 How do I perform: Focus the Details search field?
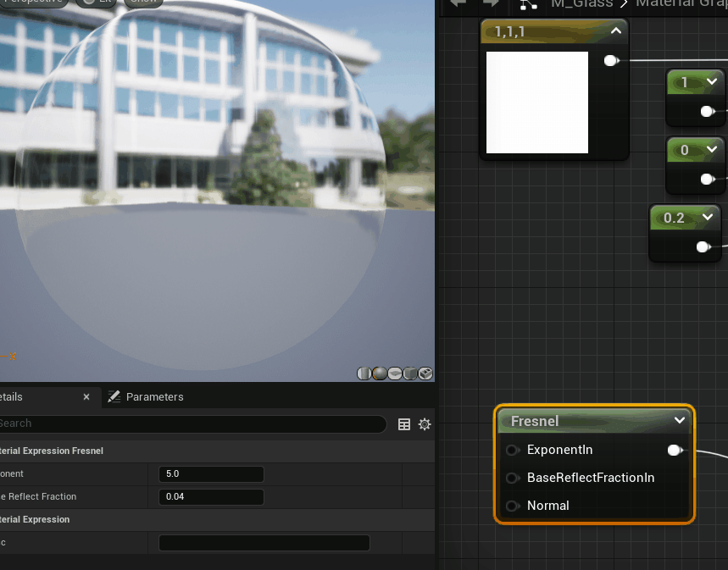tap(192, 423)
